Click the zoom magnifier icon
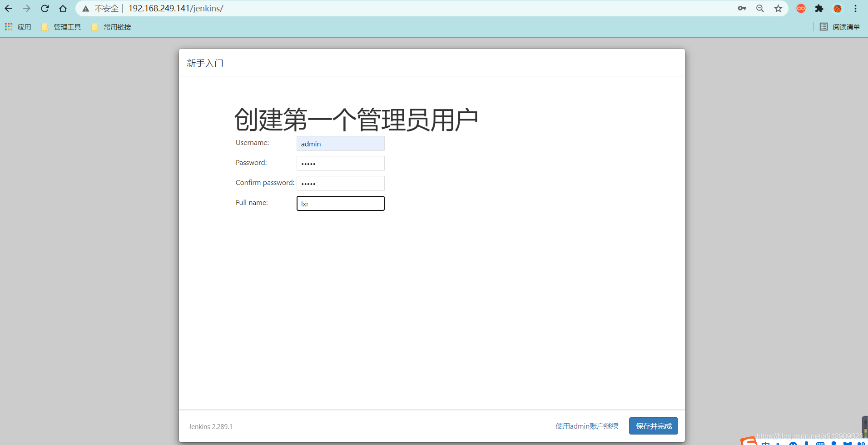 760,9
